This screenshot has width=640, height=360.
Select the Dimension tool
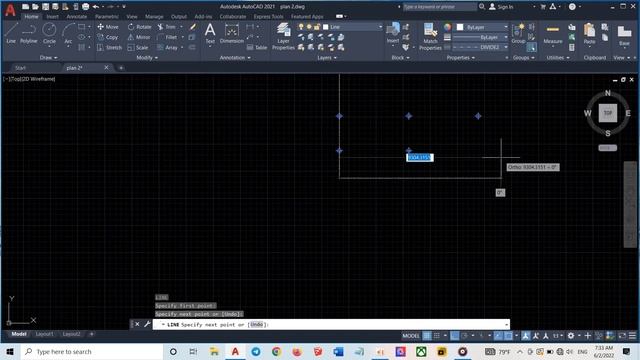[231, 33]
